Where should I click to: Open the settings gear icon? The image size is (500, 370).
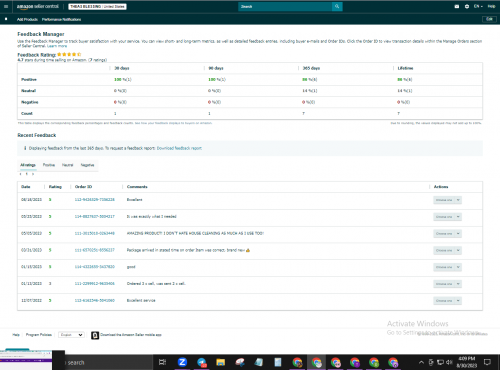[467, 6]
